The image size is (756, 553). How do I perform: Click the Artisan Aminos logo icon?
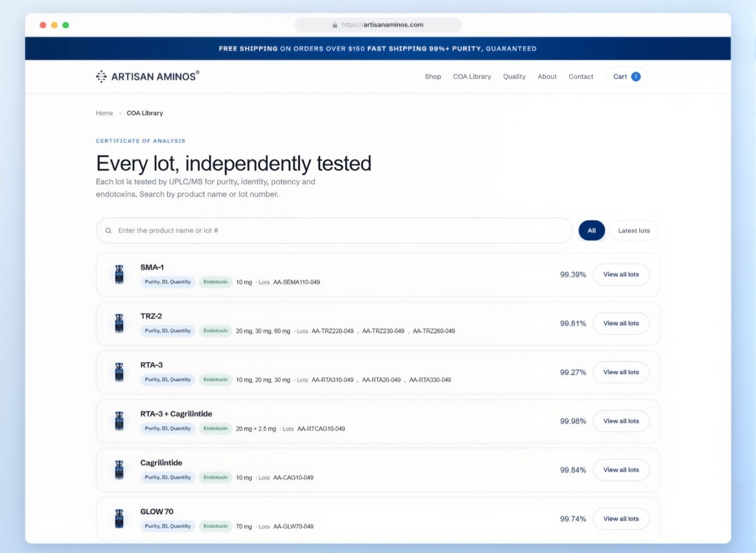point(101,77)
